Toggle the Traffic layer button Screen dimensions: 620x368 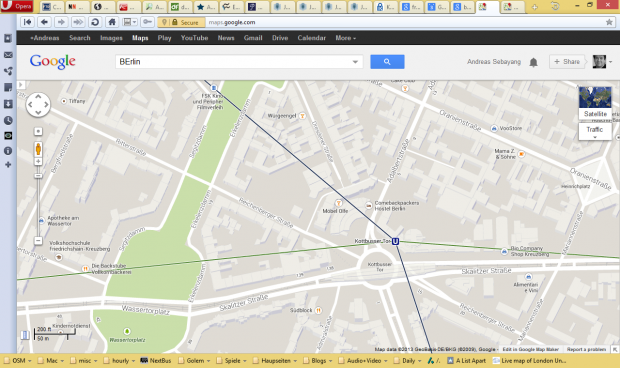click(595, 131)
